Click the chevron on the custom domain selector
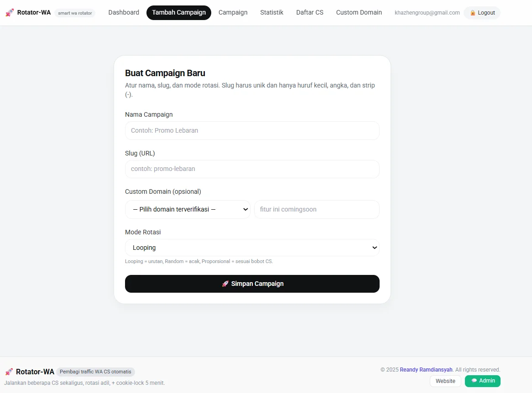 point(246,209)
